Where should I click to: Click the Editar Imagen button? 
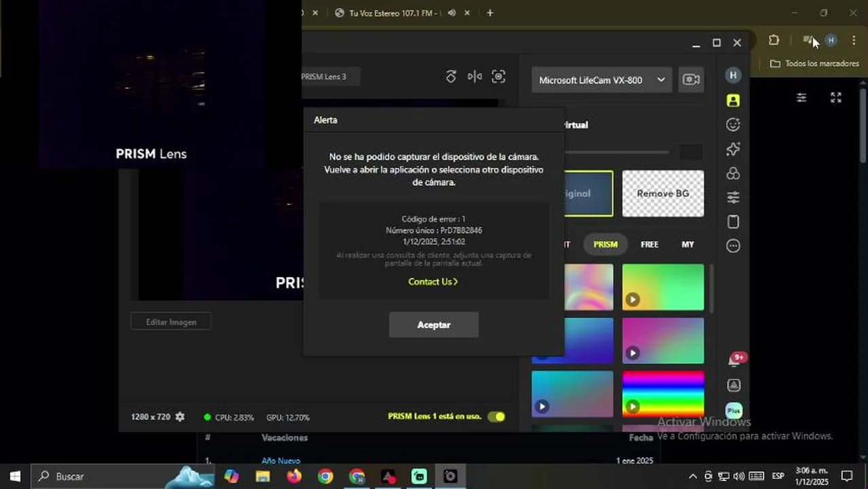tap(171, 322)
